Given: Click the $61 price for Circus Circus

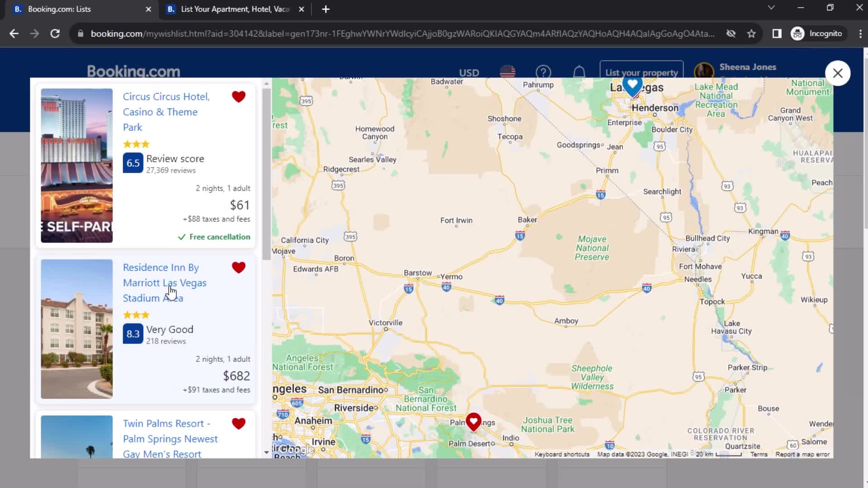Looking at the screenshot, I should click(240, 205).
